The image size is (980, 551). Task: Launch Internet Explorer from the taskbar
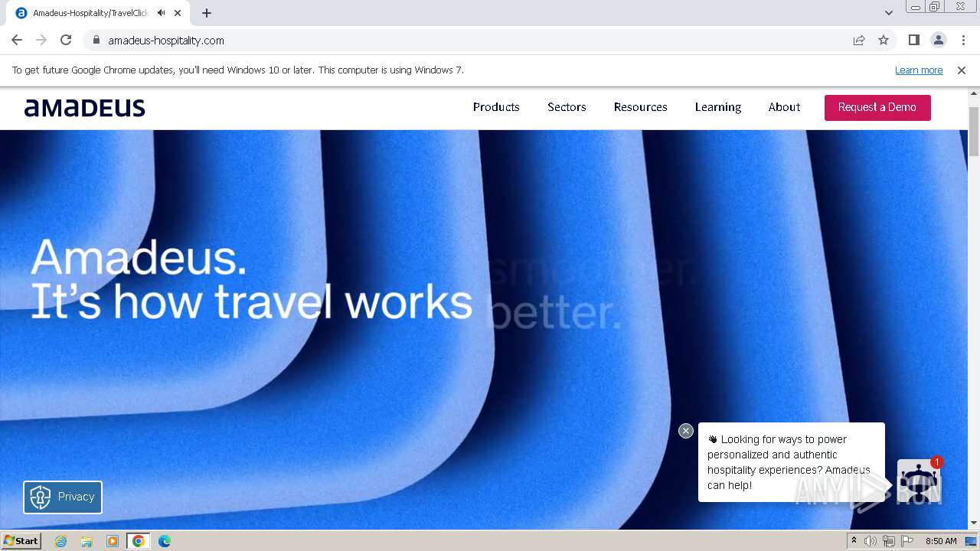point(60,541)
